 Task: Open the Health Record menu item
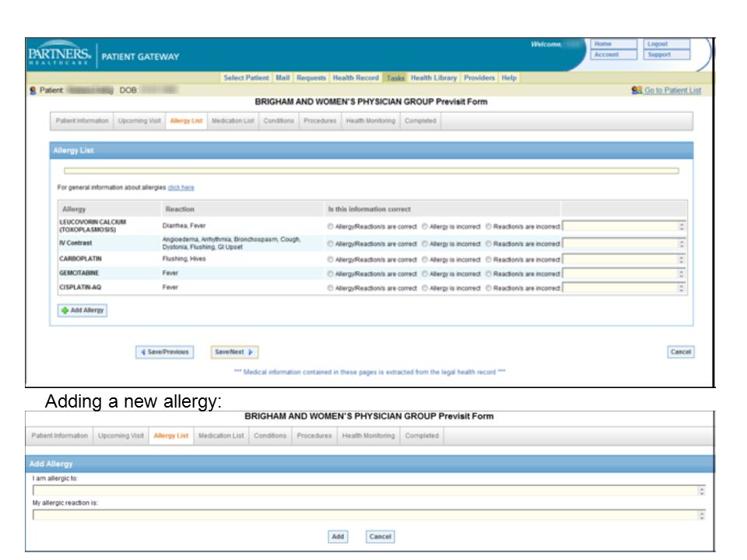point(356,78)
